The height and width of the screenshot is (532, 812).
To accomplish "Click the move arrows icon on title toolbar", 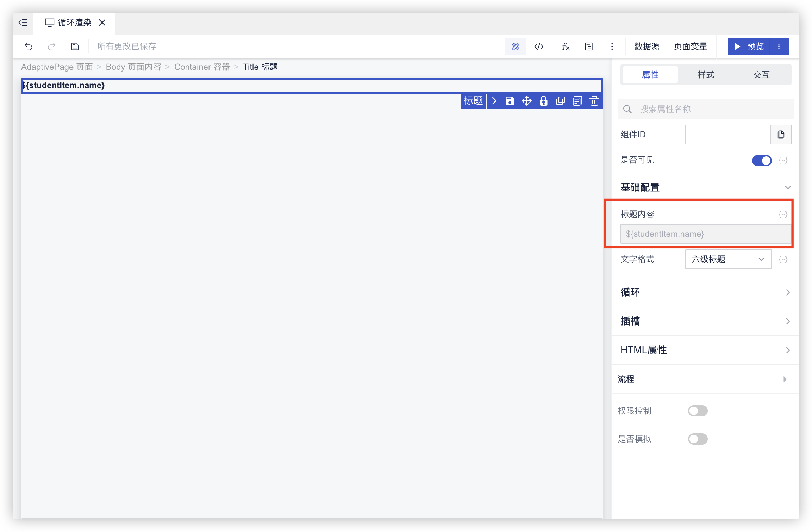I will pyautogui.click(x=527, y=101).
